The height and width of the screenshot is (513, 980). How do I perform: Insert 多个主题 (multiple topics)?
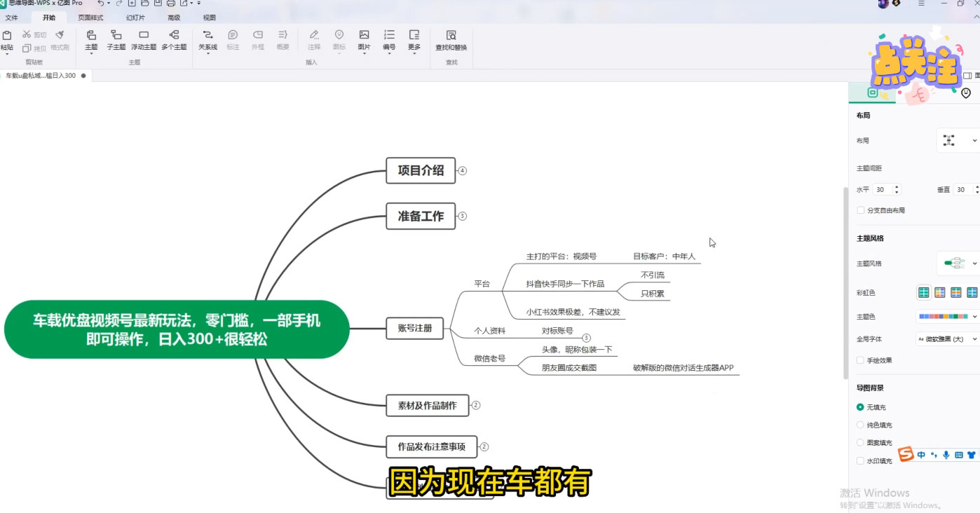click(x=174, y=39)
